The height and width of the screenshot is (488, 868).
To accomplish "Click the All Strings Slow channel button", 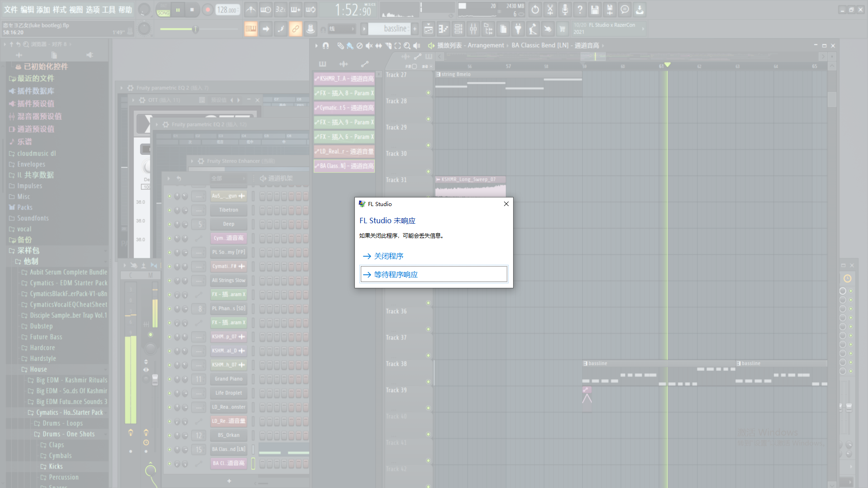I will pyautogui.click(x=229, y=281).
